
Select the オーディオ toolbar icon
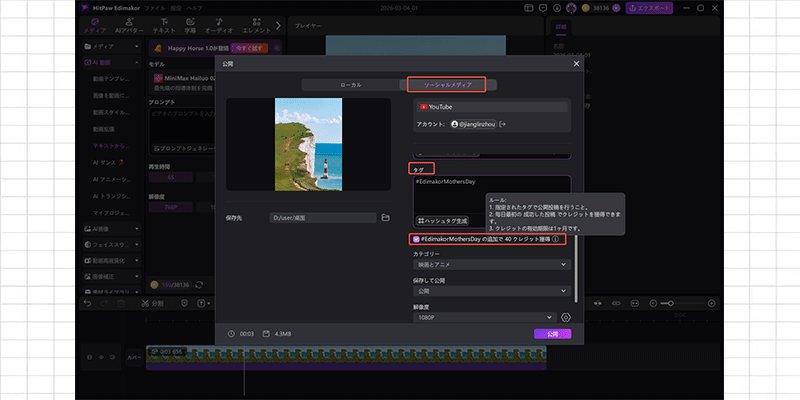(219, 26)
